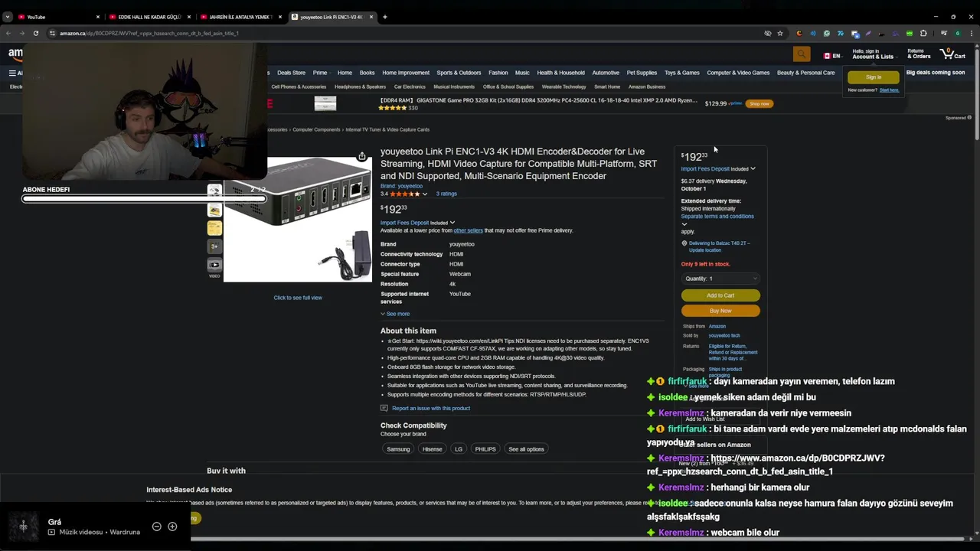Close the youyeetoo Link Pi tab
This screenshot has width=980, height=551.
coord(371,17)
